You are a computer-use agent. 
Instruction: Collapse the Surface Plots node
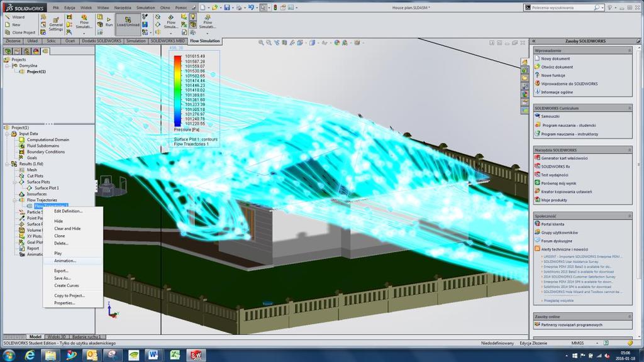pyautogui.click(x=15, y=182)
